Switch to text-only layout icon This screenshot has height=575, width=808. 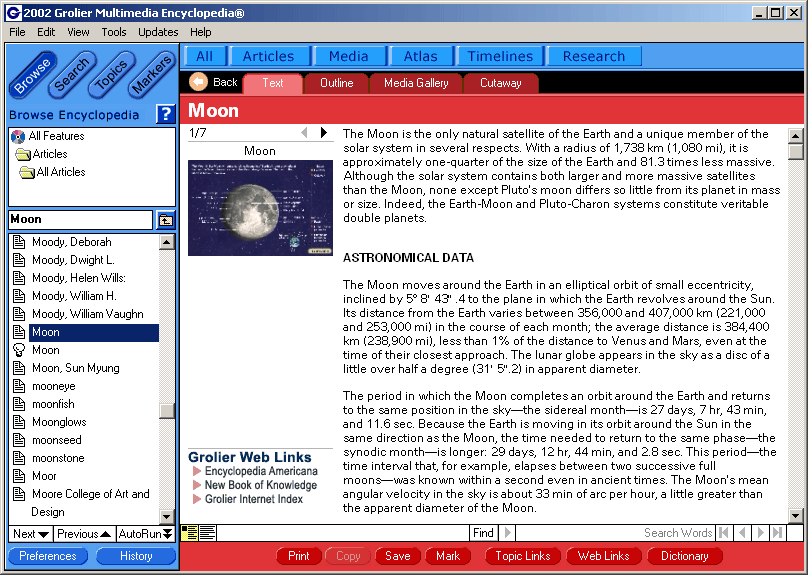coord(207,533)
